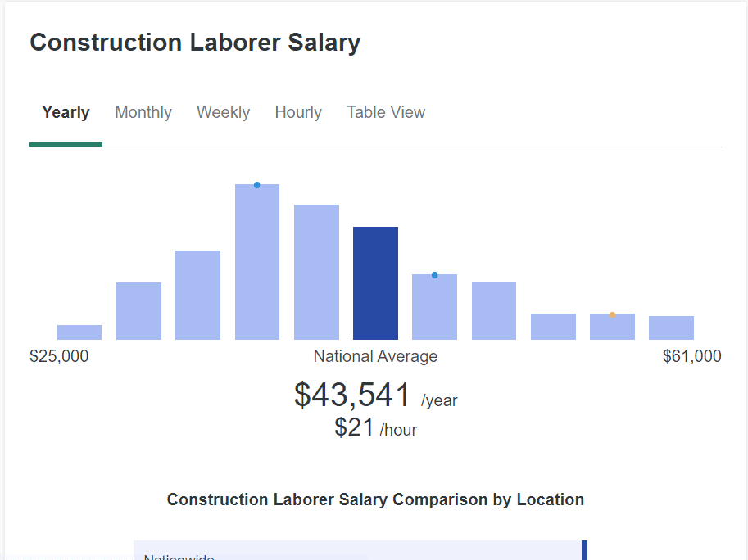Click the dark blue National Average bar

coord(375,283)
